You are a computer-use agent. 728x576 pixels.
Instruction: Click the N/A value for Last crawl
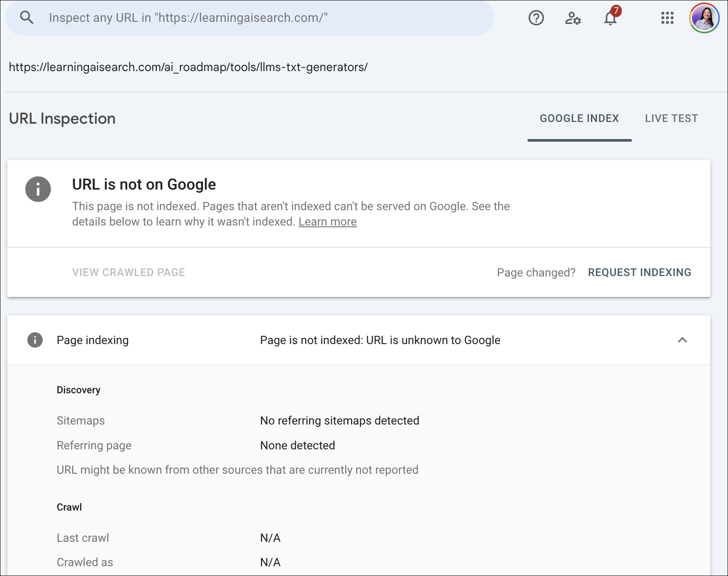270,538
